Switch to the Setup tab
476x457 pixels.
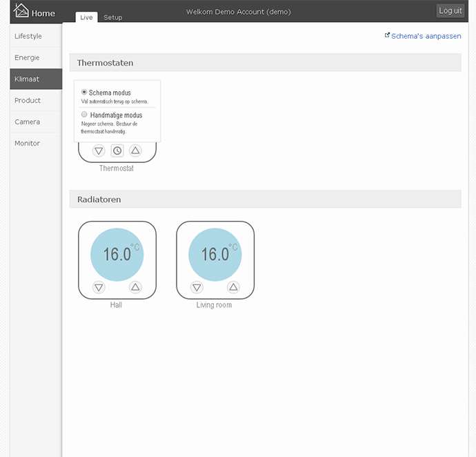[x=112, y=17]
